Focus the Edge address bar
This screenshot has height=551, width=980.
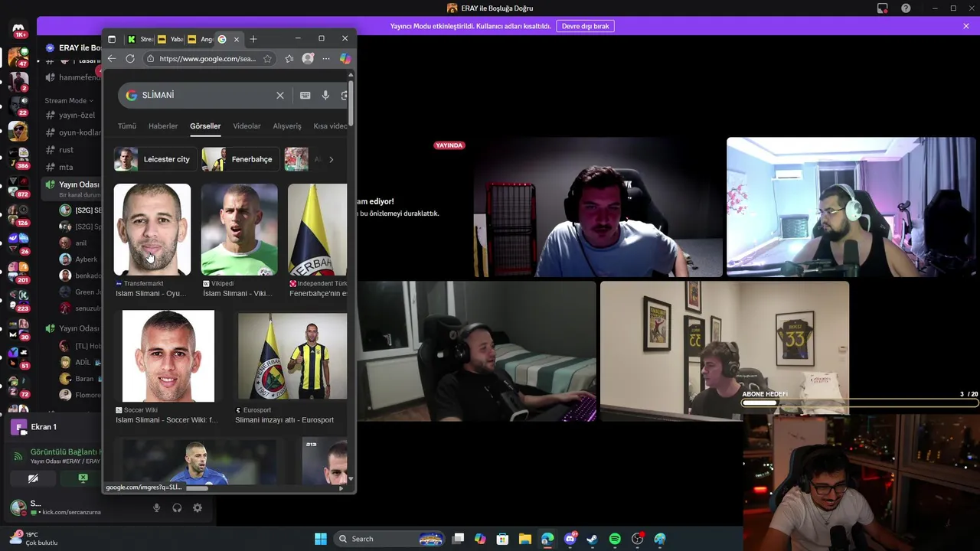click(x=207, y=58)
